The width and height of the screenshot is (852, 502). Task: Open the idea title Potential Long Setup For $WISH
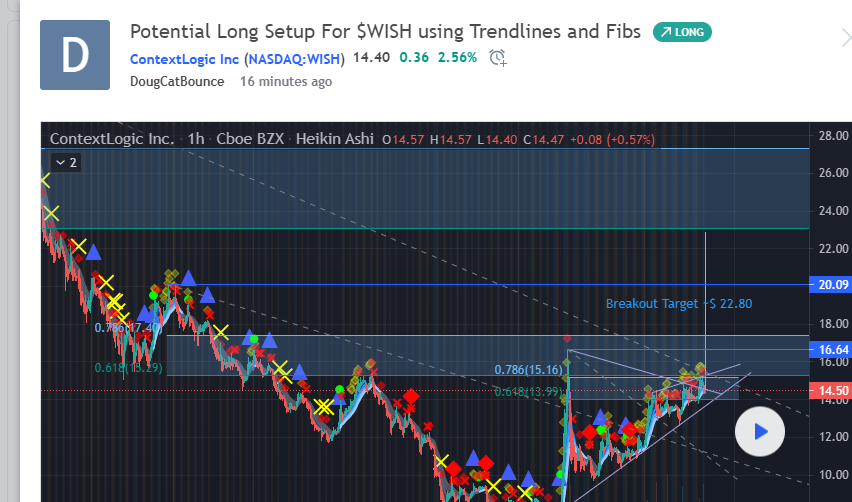point(385,32)
